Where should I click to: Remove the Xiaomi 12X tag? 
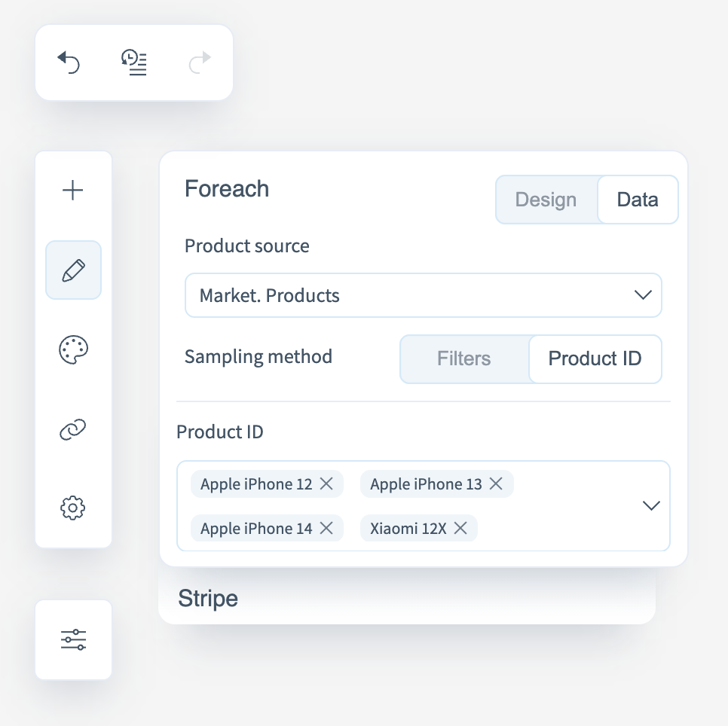[x=460, y=529]
